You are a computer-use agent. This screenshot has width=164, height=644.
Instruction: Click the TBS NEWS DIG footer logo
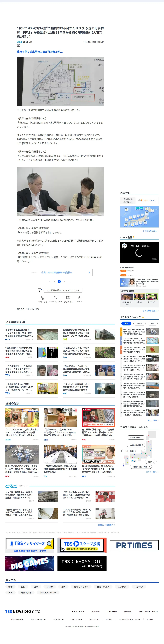(x=22, y=612)
